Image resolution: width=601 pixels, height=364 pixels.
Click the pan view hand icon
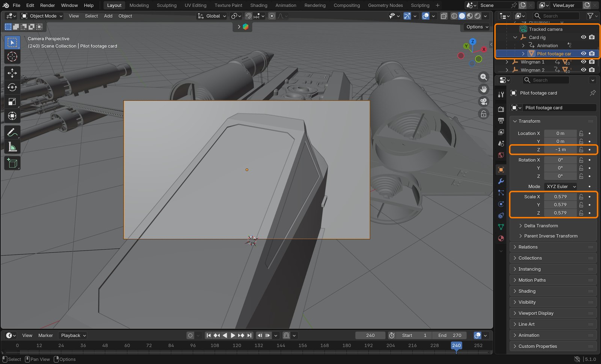tap(484, 89)
